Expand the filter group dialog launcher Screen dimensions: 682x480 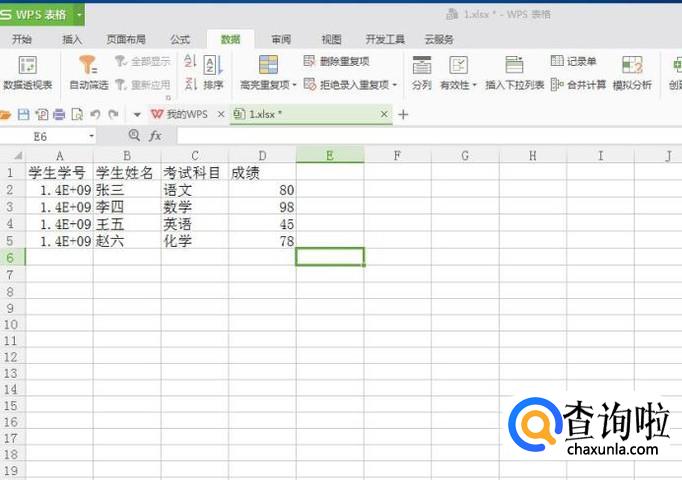pos(168,98)
